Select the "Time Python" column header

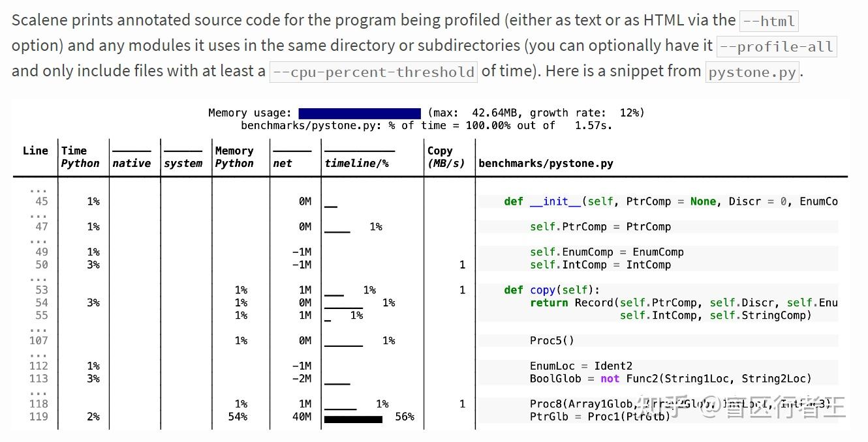80,157
